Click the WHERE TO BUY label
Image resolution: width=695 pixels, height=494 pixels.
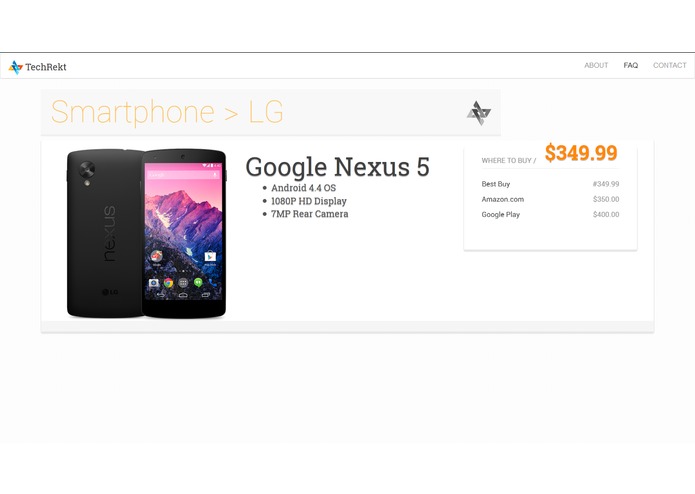508,160
